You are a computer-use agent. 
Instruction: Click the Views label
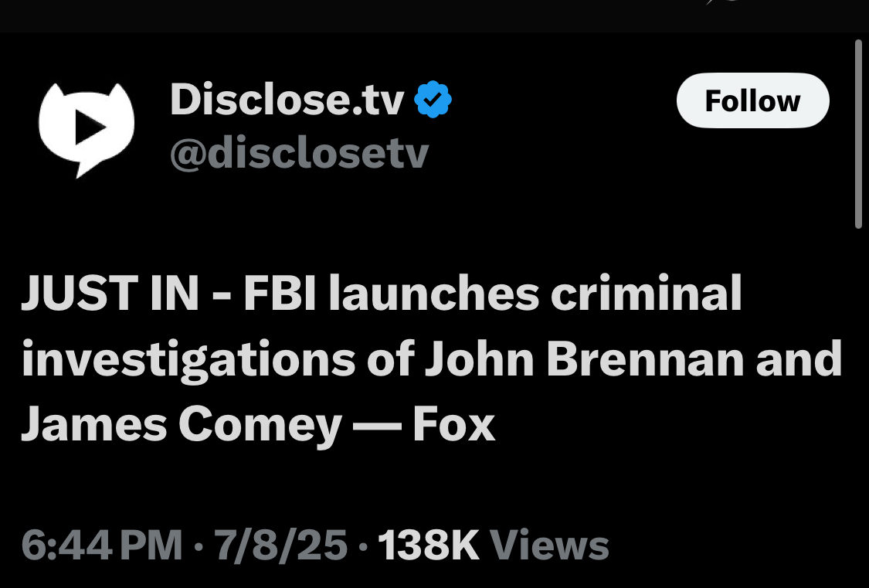[x=549, y=545]
